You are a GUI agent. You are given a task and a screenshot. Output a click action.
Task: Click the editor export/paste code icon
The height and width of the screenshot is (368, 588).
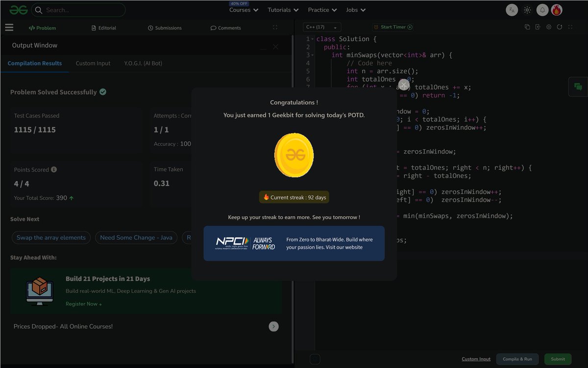538,27
